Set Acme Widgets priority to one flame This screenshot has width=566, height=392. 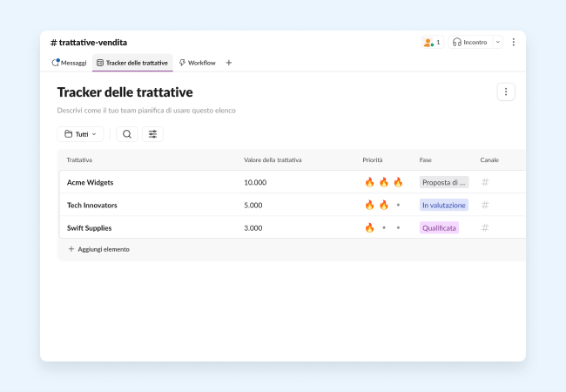coord(369,182)
